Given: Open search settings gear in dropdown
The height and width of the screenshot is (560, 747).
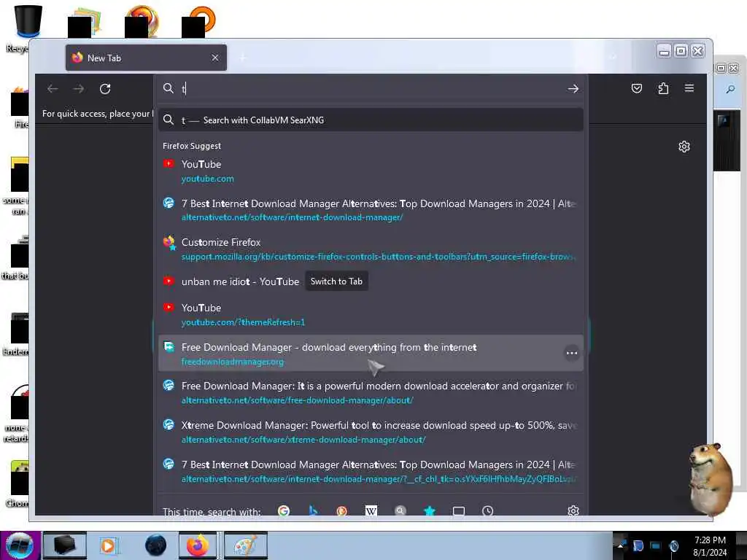Looking at the screenshot, I should click(x=573, y=511).
